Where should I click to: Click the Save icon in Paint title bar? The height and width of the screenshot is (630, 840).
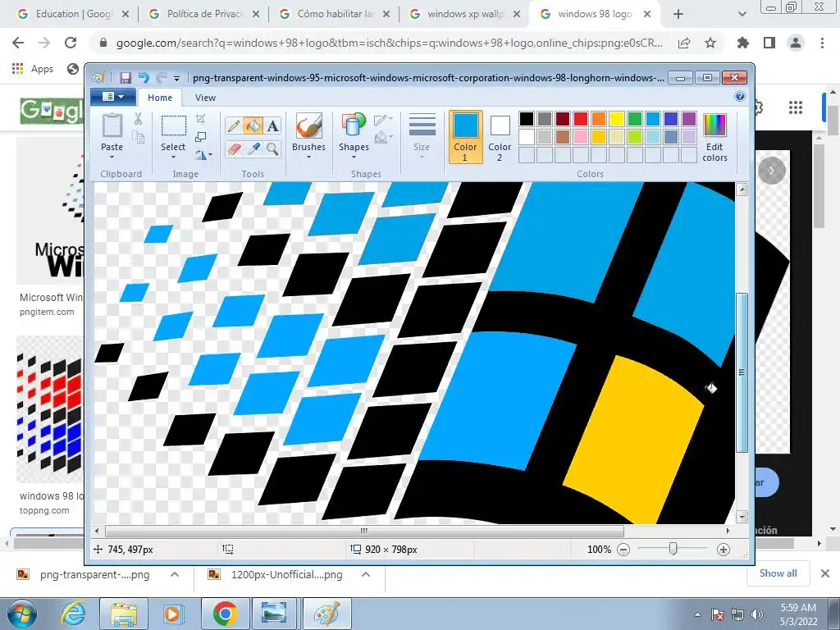tap(126, 78)
